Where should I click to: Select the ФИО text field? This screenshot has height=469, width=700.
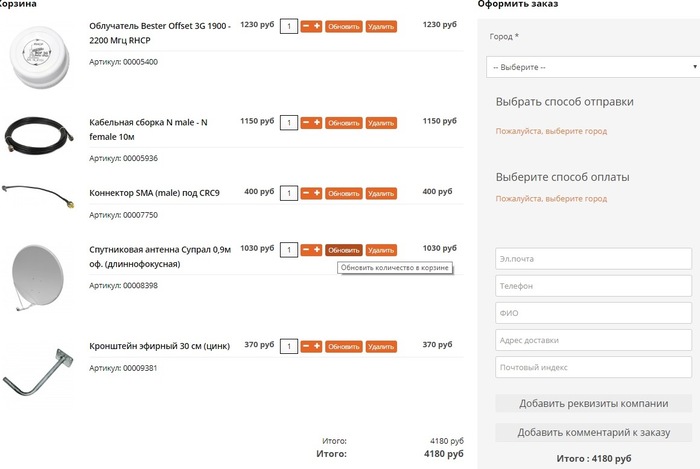pos(594,313)
